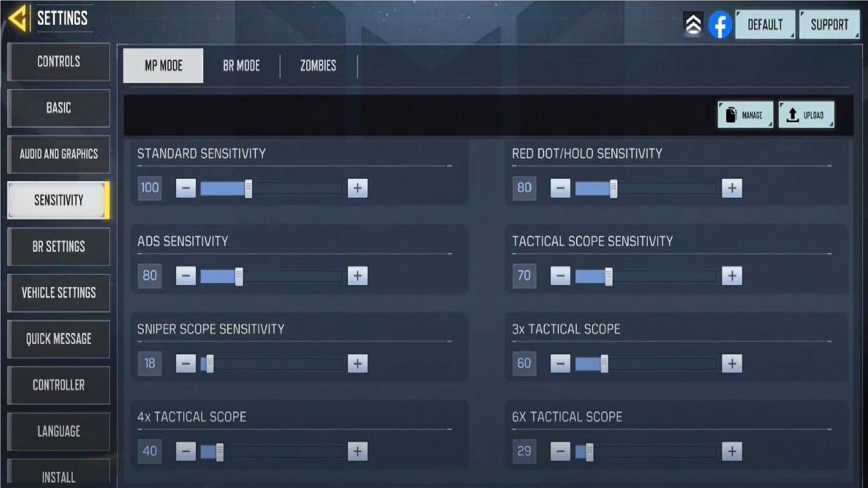The image size is (868, 488).
Task: Click the Activision shield icon
Action: [693, 24]
